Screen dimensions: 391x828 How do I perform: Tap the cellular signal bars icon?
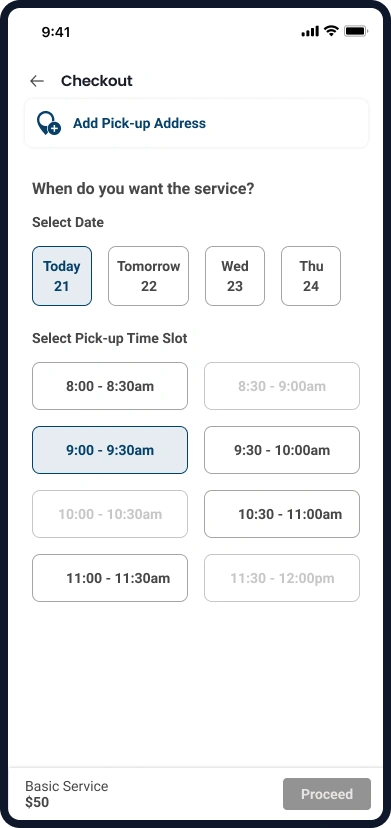click(310, 32)
